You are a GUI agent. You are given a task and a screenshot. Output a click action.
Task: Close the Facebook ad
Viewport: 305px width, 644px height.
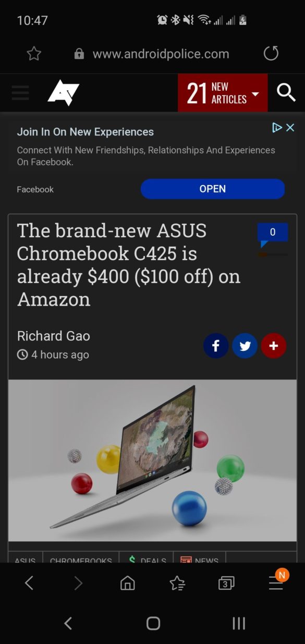[290, 127]
